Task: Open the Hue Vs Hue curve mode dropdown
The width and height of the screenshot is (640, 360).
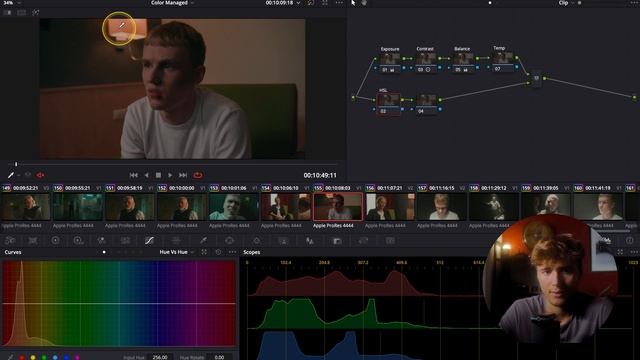Action: tap(177, 252)
